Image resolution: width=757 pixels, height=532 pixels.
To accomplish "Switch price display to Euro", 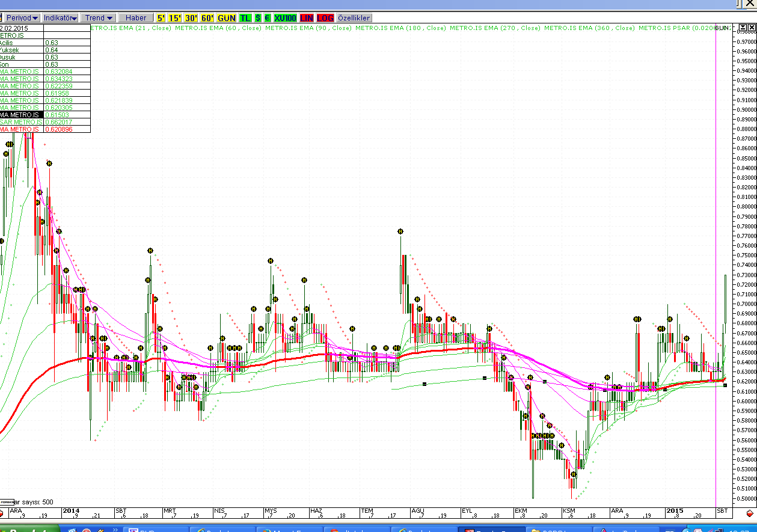I will [267, 18].
